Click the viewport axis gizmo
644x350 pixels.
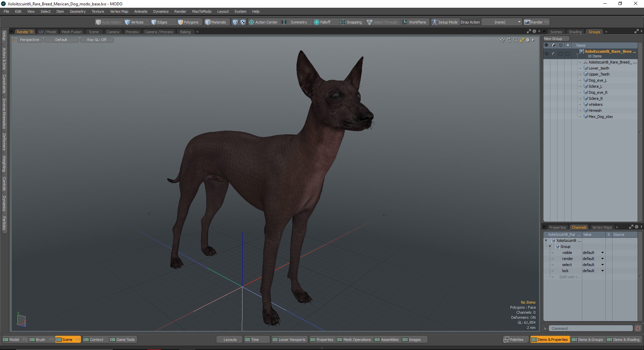tap(21, 319)
